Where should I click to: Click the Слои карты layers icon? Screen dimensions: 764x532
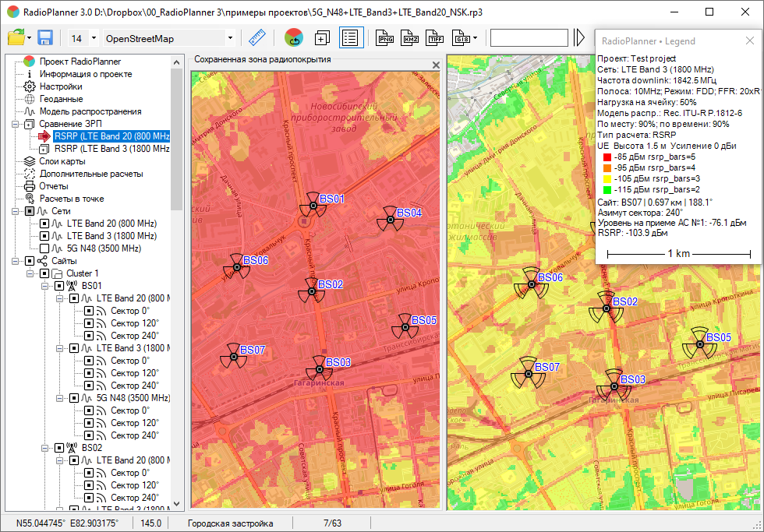(30, 161)
